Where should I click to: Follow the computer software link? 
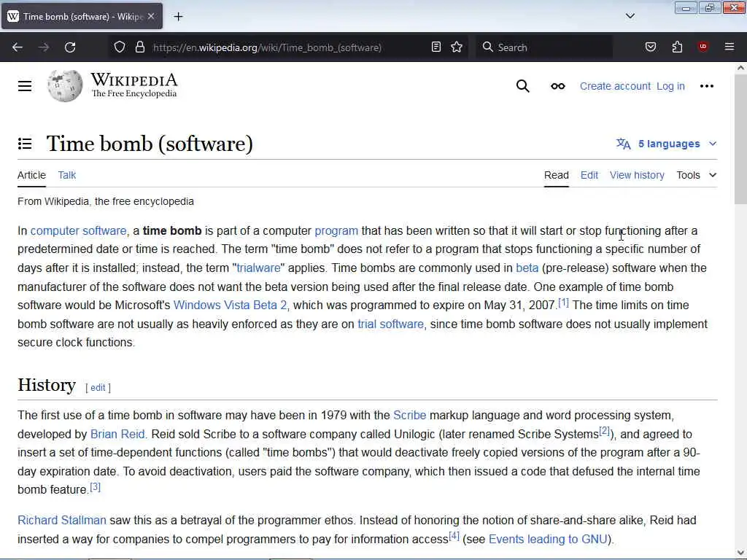(79, 231)
